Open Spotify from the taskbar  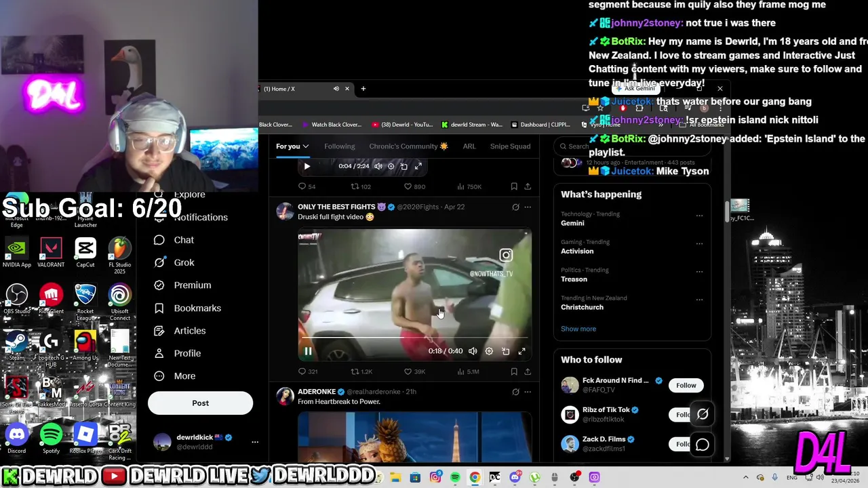(455, 478)
